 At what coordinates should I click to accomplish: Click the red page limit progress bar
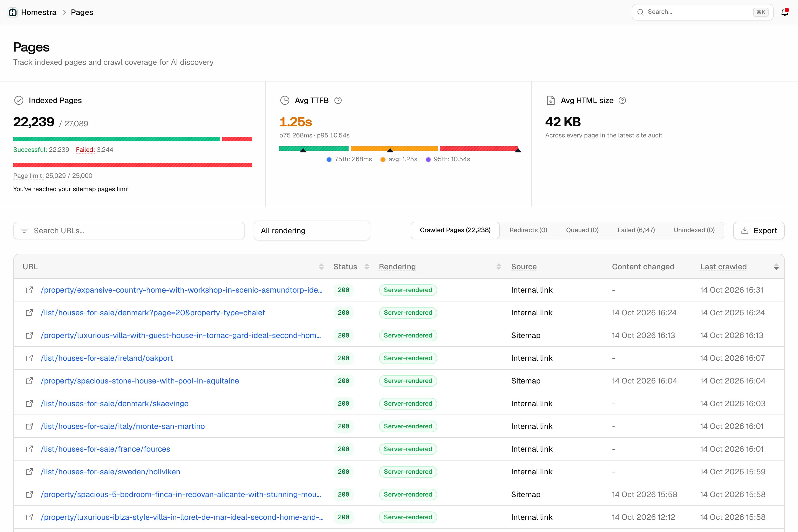point(133,165)
